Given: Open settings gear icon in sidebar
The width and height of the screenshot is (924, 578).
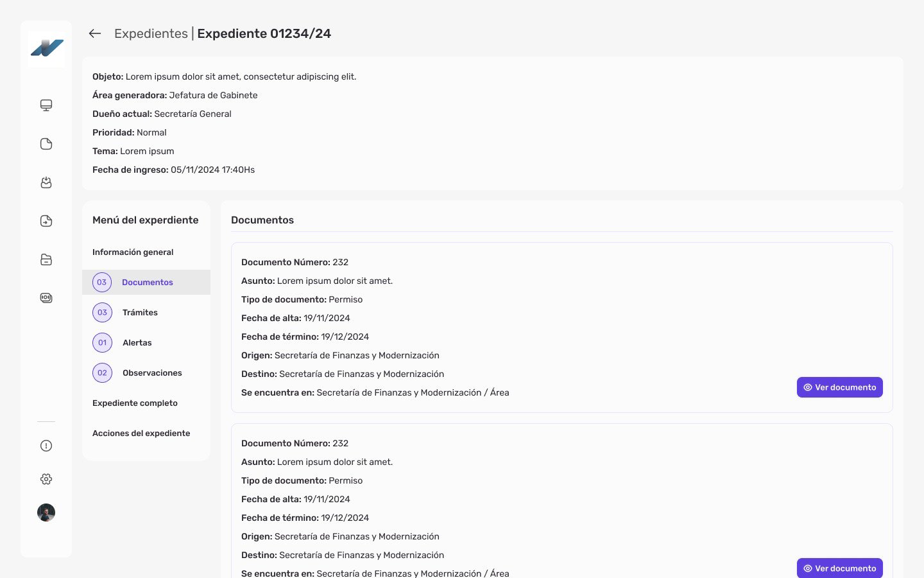Looking at the screenshot, I should pos(46,479).
